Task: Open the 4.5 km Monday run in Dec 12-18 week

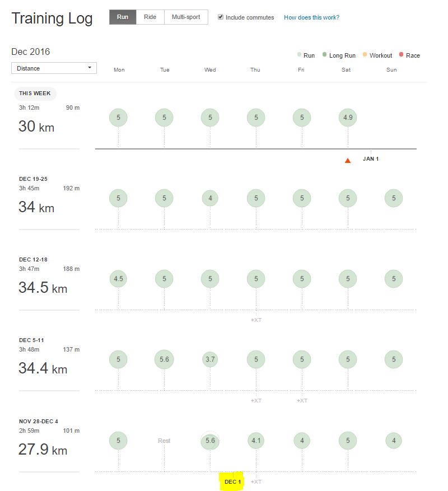Action: 118,279
